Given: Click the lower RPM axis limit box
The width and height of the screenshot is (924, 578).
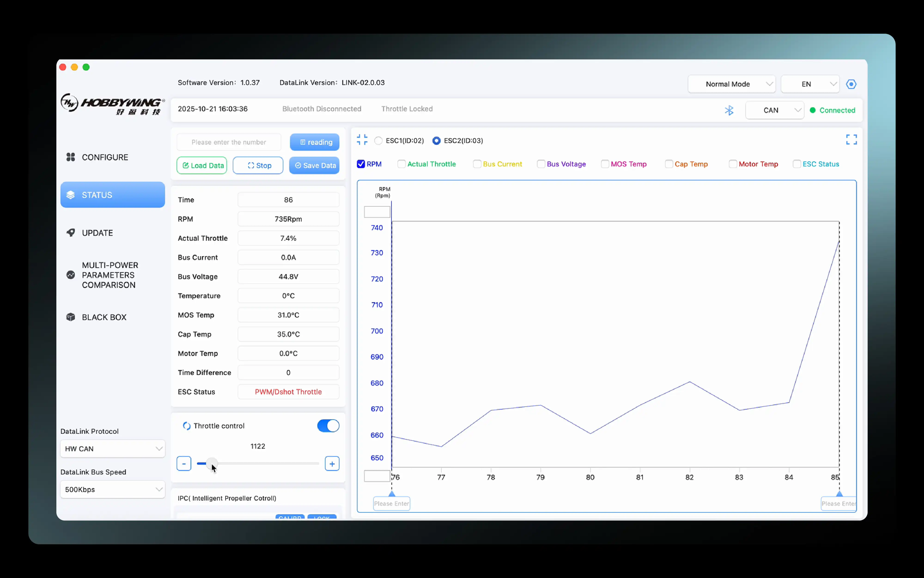Looking at the screenshot, I should coord(377,476).
